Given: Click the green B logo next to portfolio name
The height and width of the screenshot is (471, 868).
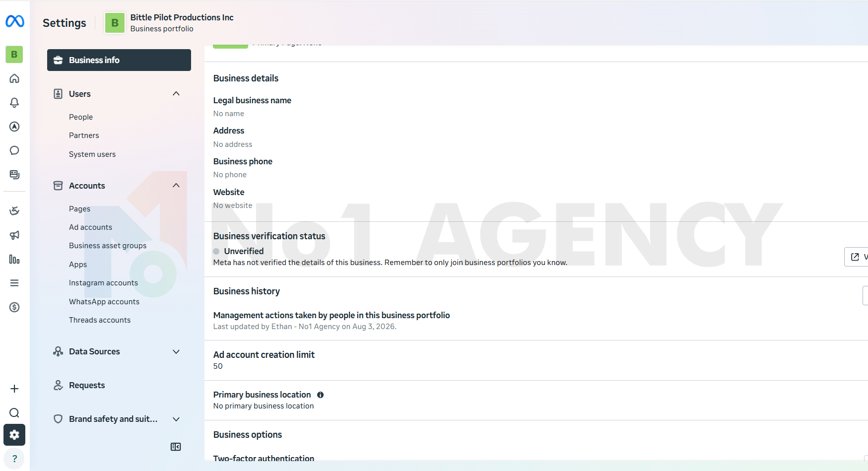Looking at the screenshot, I should coord(115,23).
